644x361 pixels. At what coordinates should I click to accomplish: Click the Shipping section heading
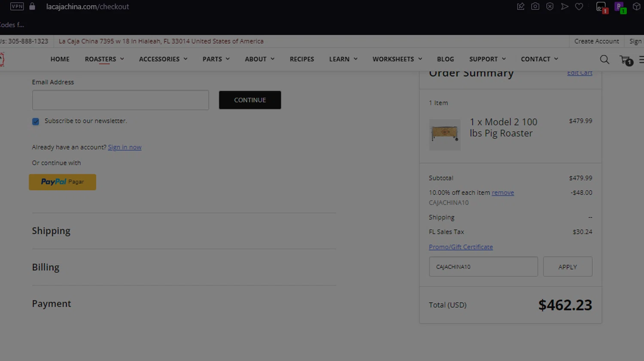point(51,231)
